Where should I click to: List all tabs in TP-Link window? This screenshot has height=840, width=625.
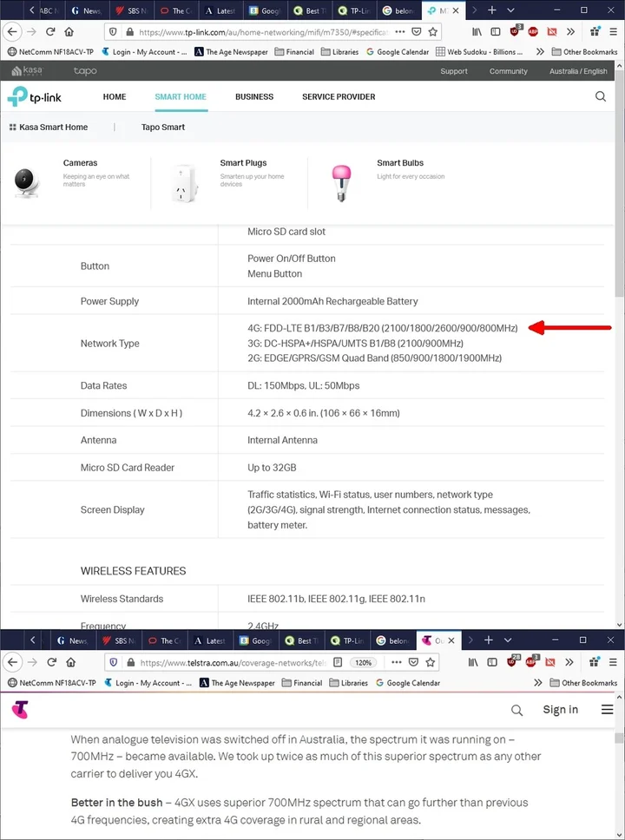point(510,10)
